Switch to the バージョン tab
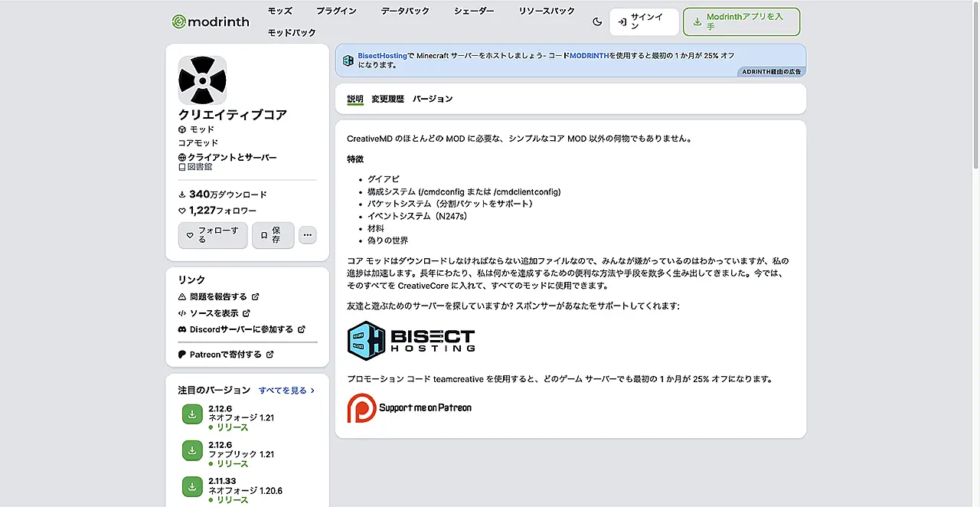Viewport: 980px width, 507px height. pos(433,99)
